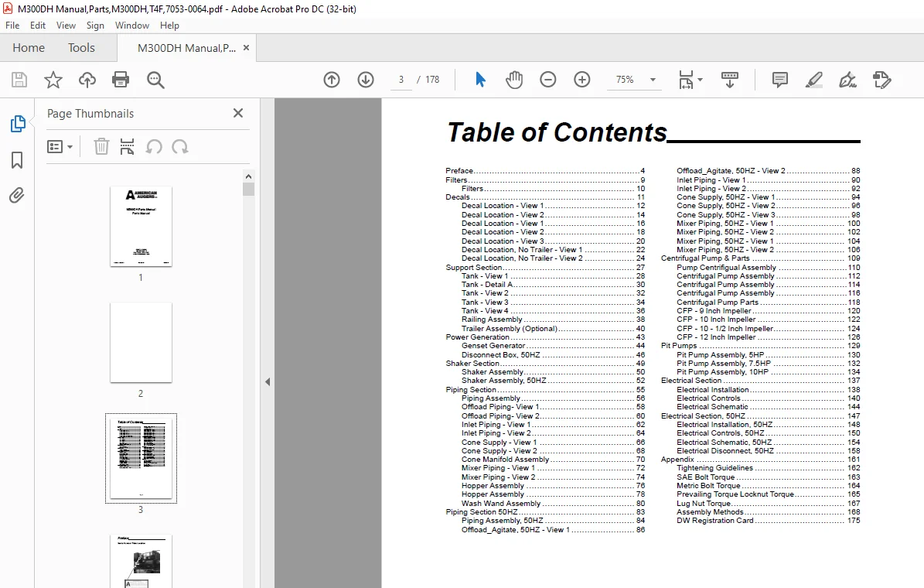This screenshot has width=924, height=588.
Task: Select the M300DH Manual document tab
Action: point(186,49)
